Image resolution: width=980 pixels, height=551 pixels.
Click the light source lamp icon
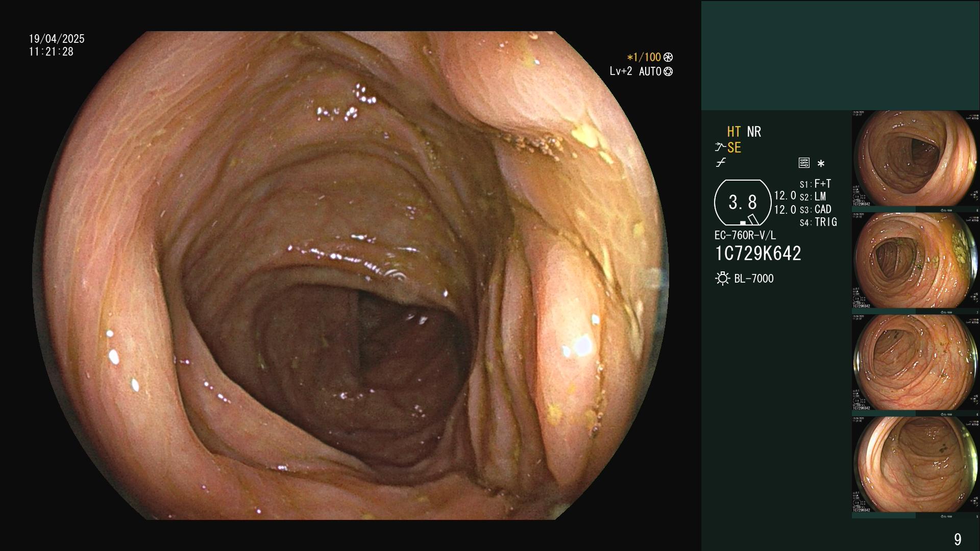coord(722,279)
